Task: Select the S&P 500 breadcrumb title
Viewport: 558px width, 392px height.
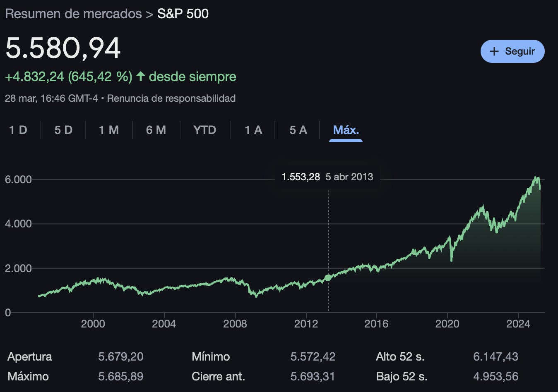Action: 183,14
